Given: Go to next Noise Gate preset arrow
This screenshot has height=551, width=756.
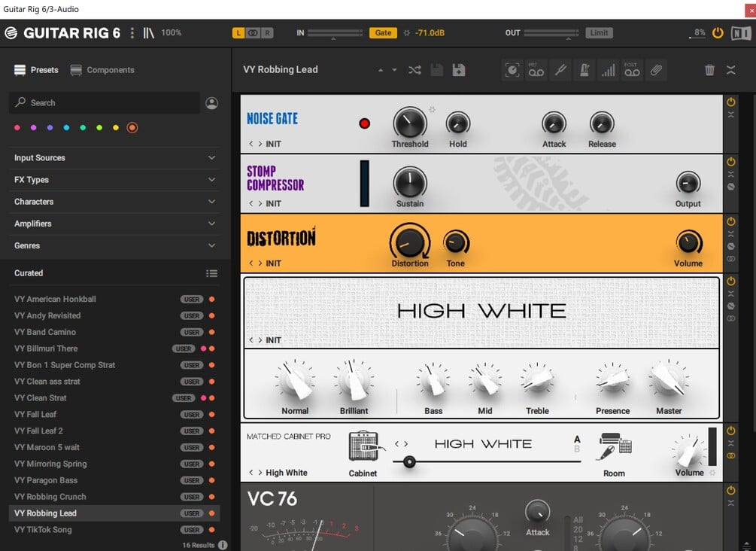Looking at the screenshot, I should tap(260, 144).
